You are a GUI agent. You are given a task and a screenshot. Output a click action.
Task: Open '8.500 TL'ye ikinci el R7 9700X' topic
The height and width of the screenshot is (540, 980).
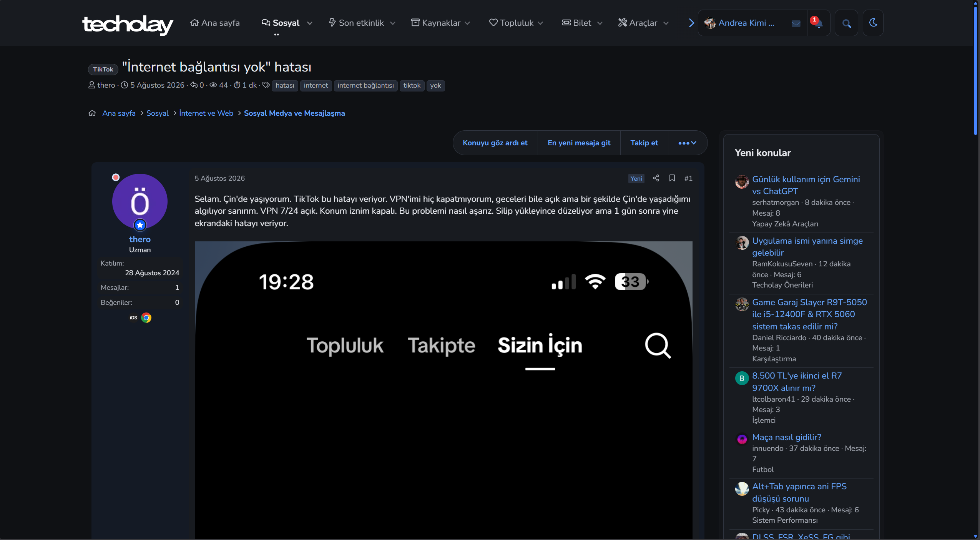click(797, 382)
